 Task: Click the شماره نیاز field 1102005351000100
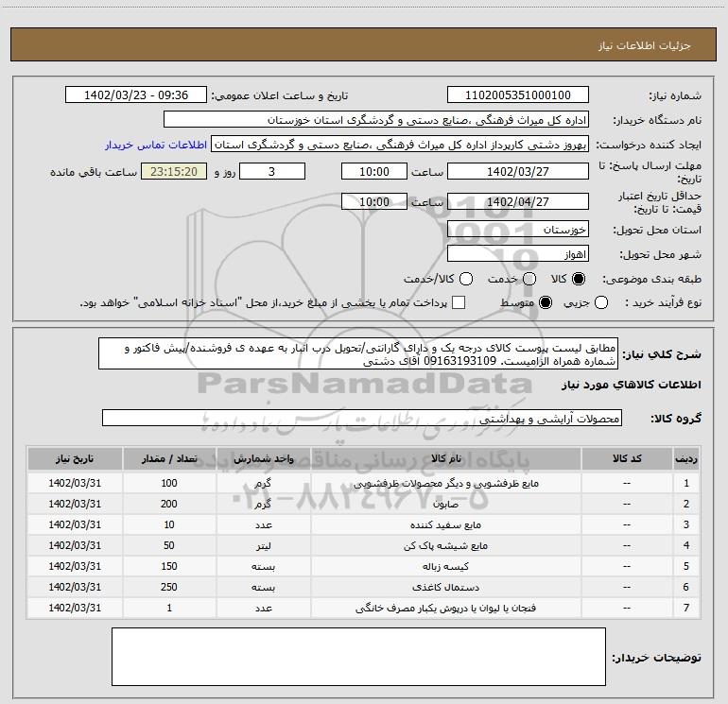pyautogui.click(x=518, y=95)
